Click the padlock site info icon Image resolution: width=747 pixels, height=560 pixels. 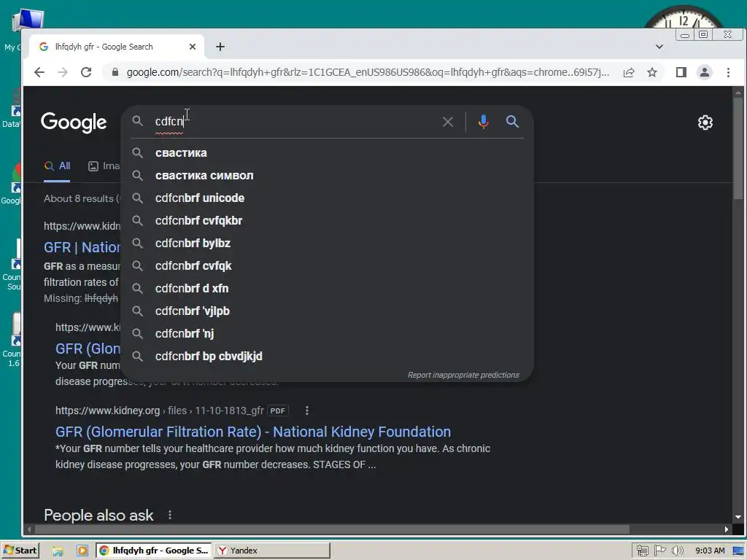(x=115, y=72)
